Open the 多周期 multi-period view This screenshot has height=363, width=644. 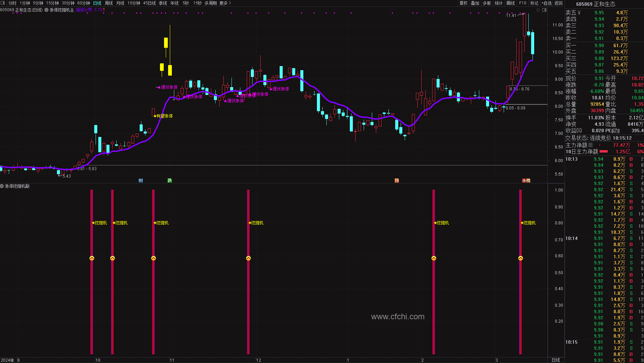pos(210,3)
